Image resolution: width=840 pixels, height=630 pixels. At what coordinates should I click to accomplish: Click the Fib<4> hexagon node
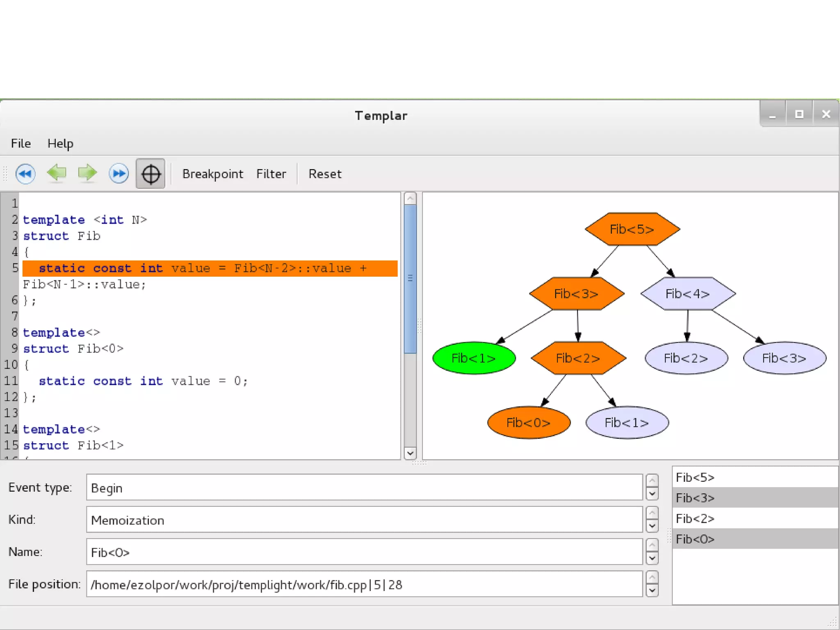pyautogui.click(x=688, y=294)
